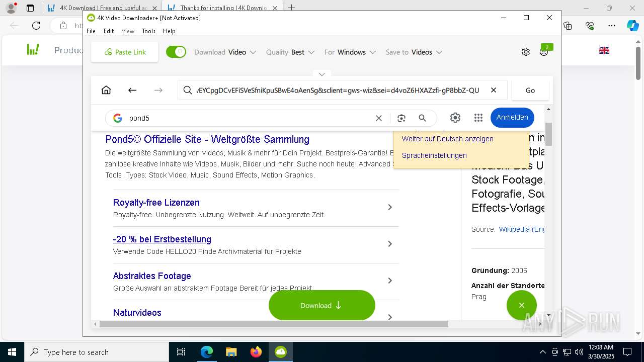Open the Help menu
Screen dimensions: 644x362
tap(169, 31)
